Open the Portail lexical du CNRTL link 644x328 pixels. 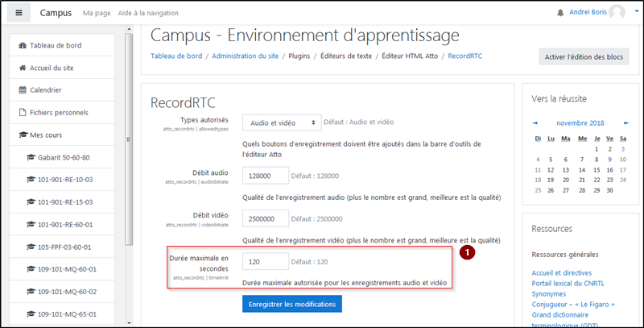click(574, 282)
